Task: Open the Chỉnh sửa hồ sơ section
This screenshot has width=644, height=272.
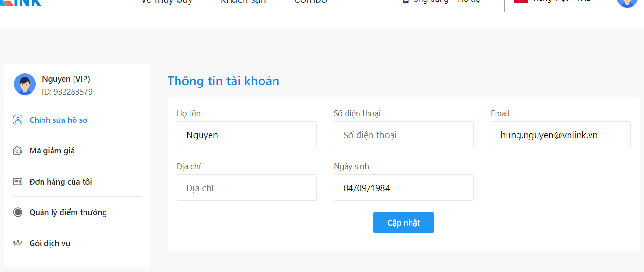Action: tap(58, 120)
